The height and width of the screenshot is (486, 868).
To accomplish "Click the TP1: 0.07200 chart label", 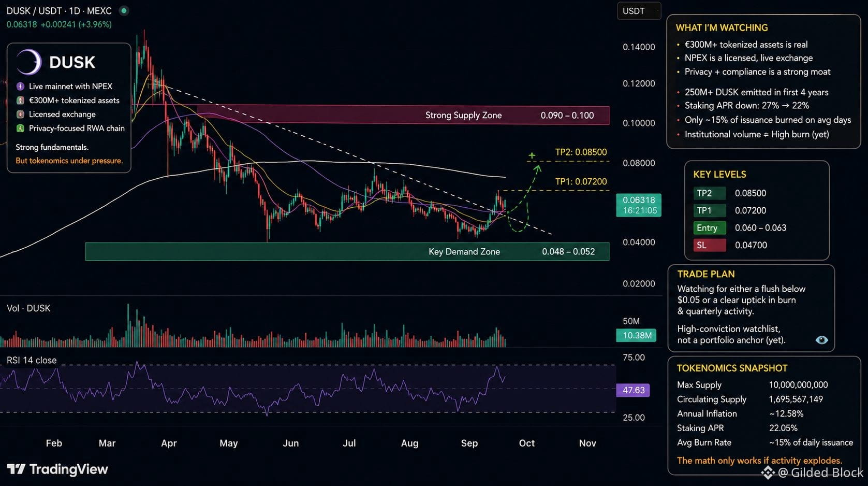I will (581, 182).
